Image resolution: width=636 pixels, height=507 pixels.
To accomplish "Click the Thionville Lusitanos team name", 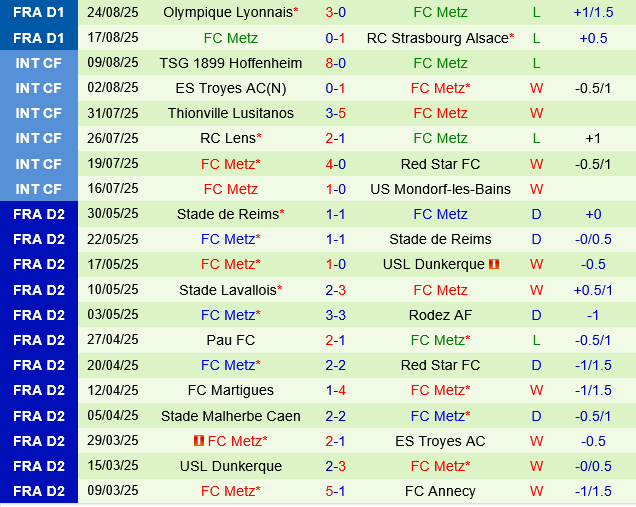I will pyautogui.click(x=230, y=113).
